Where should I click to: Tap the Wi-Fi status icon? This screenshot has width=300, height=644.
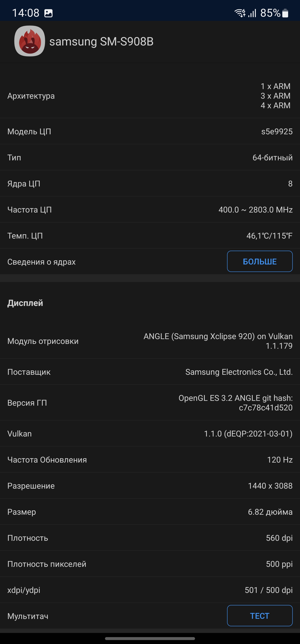click(x=240, y=13)
